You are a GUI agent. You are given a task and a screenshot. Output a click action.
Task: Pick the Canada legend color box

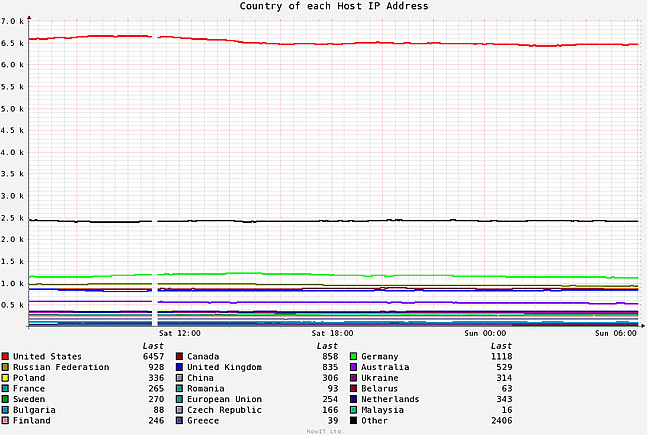tap(179, 356)
